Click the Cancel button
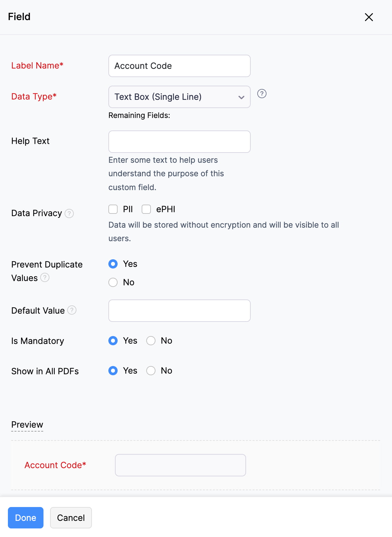The width and height of the screenshot is (392, 537). pyautogui.click(x=71, y=518)
